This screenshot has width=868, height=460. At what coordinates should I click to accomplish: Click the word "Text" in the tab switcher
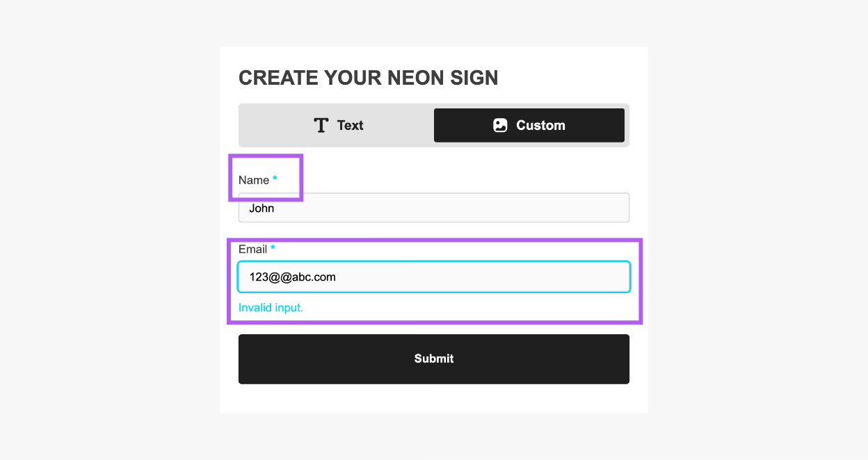(x=350, y=125)
